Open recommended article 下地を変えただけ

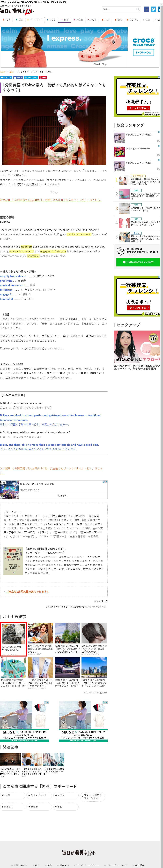(40, 673)
